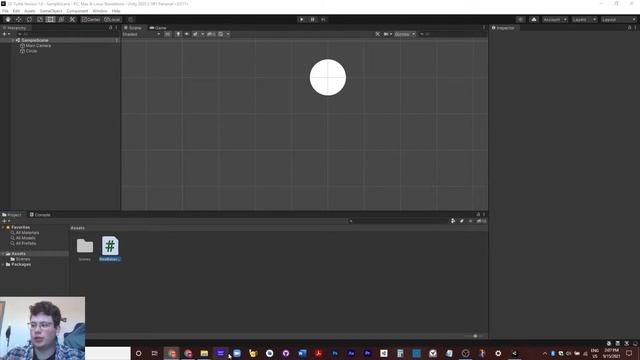This screenshot has height=360, width=640.
Task: Step one frame forward
Action: coord(323,20)
